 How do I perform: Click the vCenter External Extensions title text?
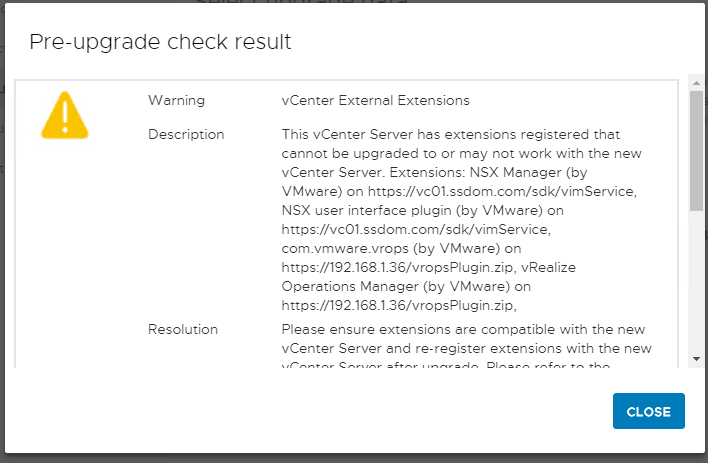(376, 100)
